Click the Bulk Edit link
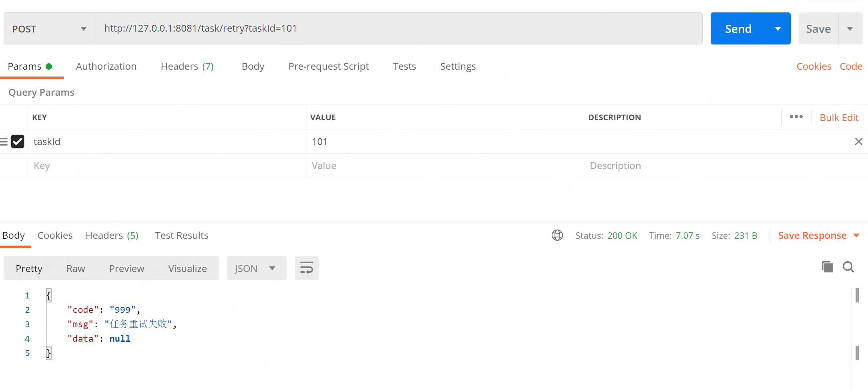The image size is (868, 391). (839, 117)
